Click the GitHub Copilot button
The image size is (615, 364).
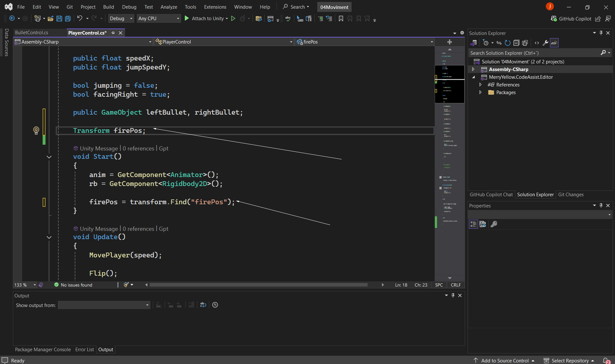pos(571,19)
